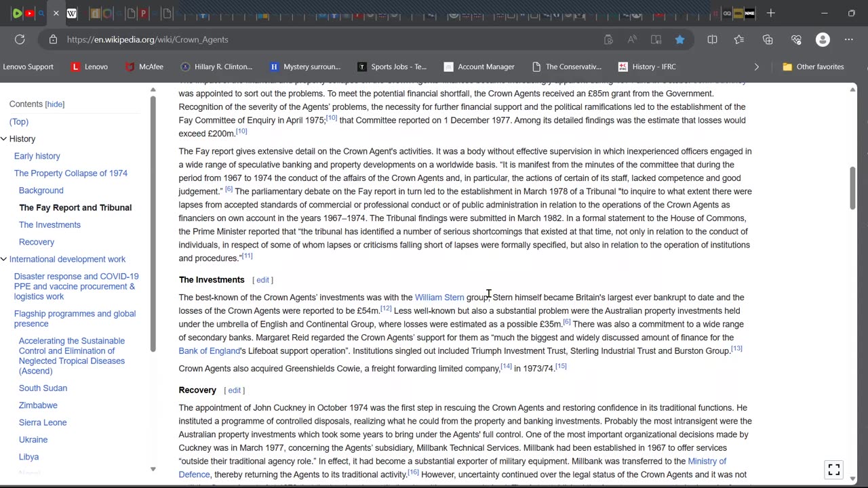
Task: Open Lenovo Support bookmark
Action: [28, 66]
